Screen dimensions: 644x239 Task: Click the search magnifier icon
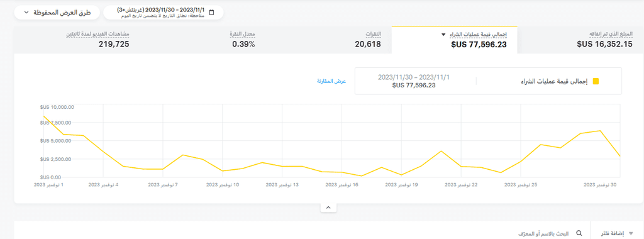coord(579,233)
